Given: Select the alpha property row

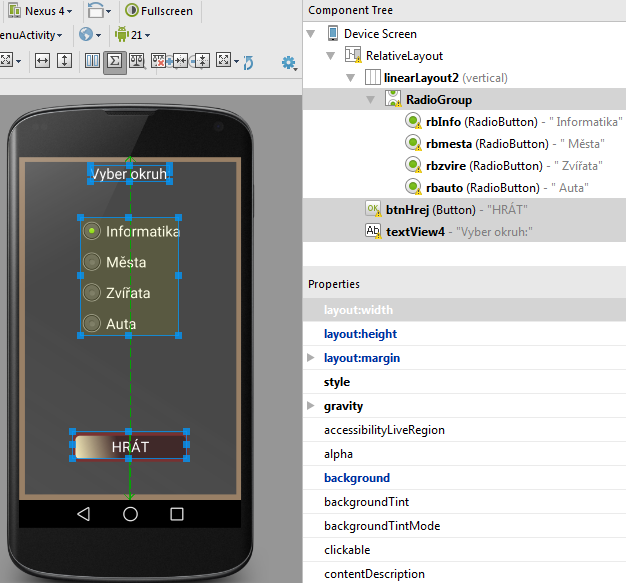Looking at the screenshot, I should (x=464, y=454).
